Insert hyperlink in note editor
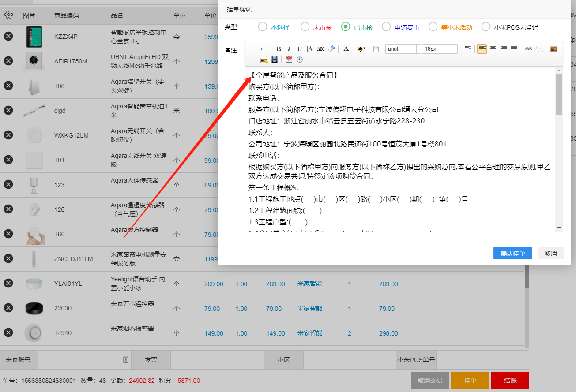This screenshot has height=392, width=576. coord(528,49)
